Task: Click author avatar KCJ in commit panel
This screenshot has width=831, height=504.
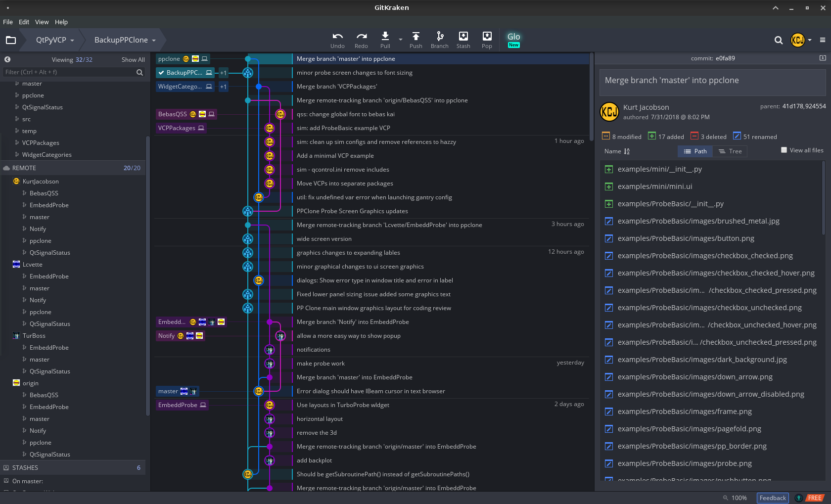Action: click(x=609, y=112)
